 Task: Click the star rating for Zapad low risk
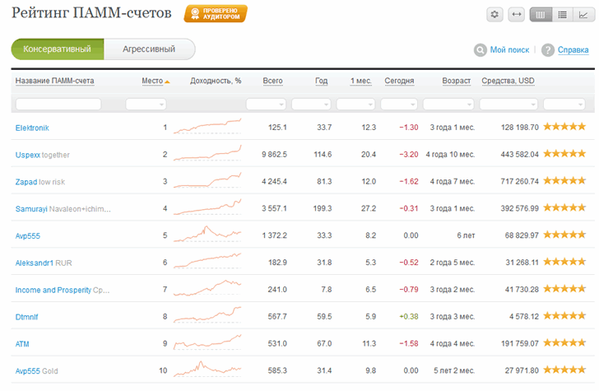tap(564, 181)
